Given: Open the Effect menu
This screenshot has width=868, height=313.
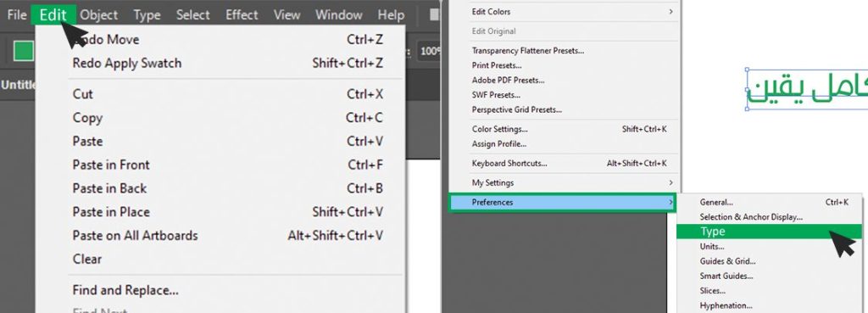Looking at the screenshot, I should (x=242, y=15).
